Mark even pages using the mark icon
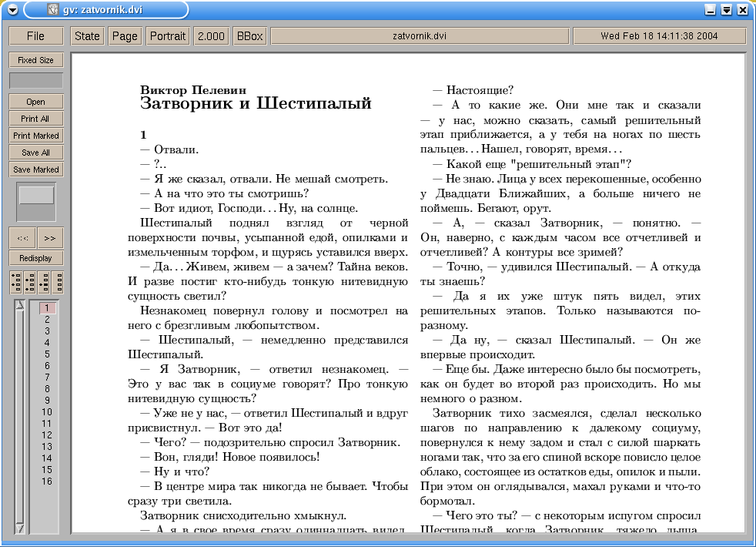 (29, 282)
